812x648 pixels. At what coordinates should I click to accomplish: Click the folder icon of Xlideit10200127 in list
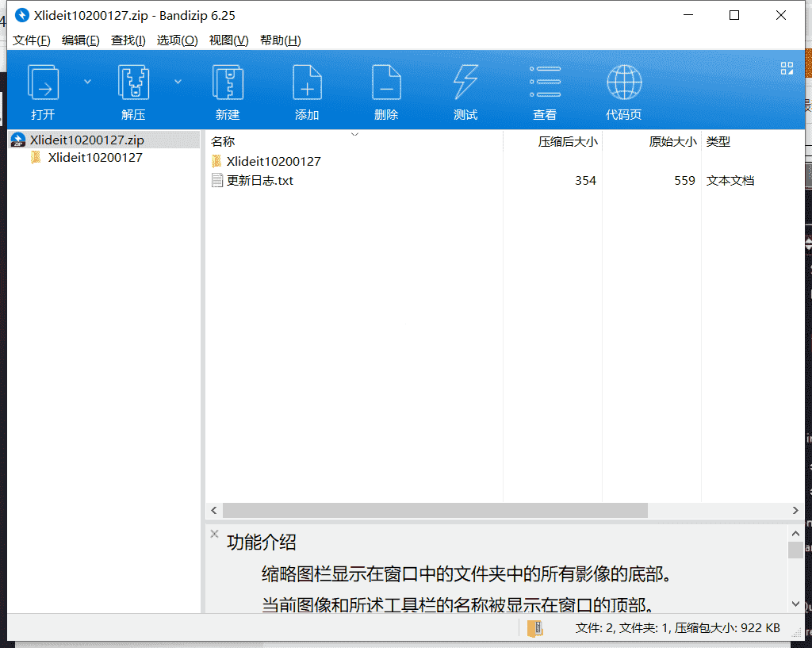[216, 161]
